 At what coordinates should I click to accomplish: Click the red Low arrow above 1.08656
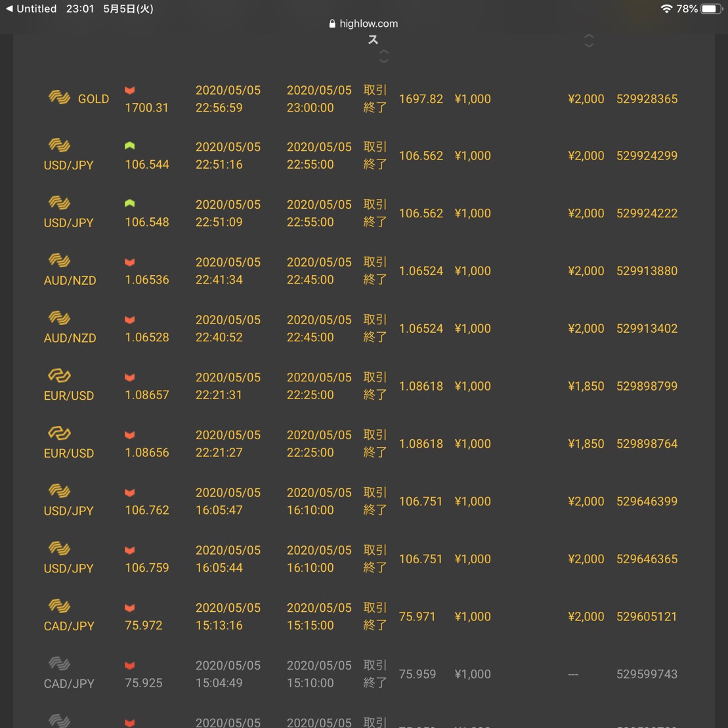pyautogui.click(x=129, y=435)
